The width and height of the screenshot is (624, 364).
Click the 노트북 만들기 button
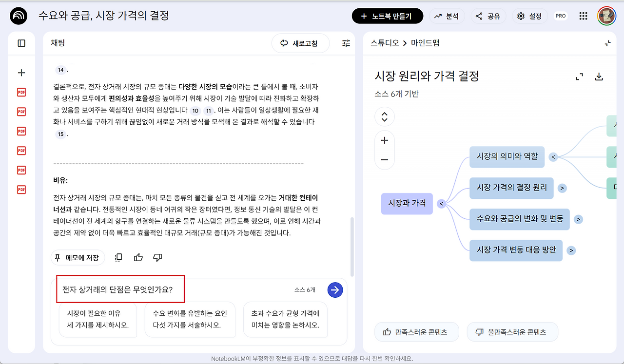pyautogui.click(x=387, y=16)
